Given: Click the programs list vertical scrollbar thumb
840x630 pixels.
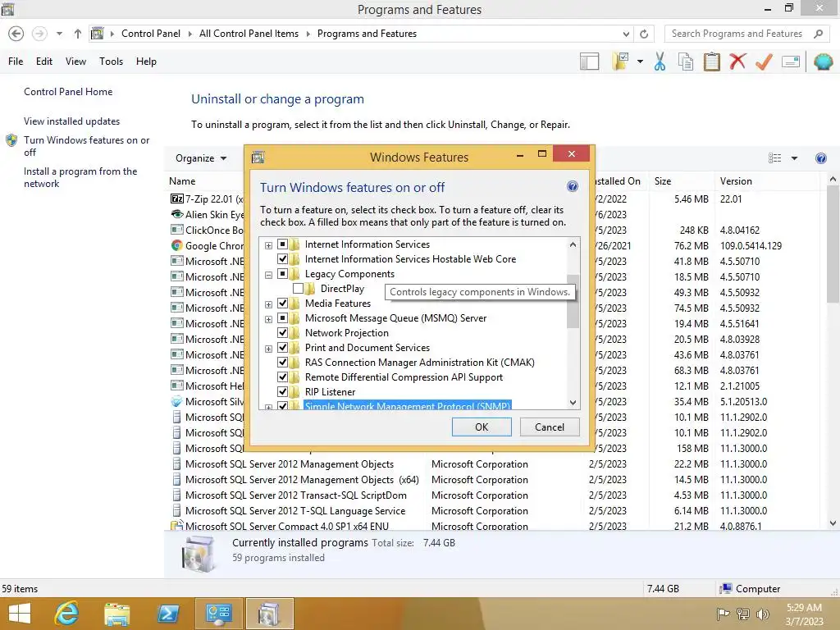Looking at the screenshot, I should pos(833,244).
